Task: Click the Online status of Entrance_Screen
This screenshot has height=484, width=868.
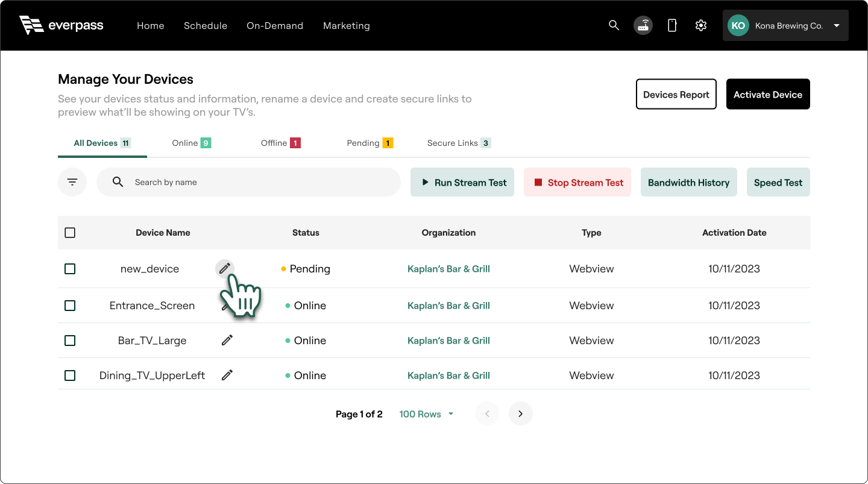Action: point(306,306)
